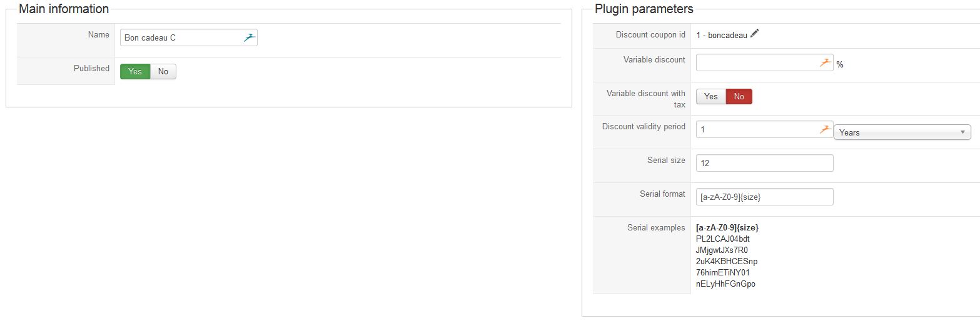This screenshot has height=331, width=980.
Task: Click the Serial size input box
Action: pyautogui.click(x=764, y=163)
